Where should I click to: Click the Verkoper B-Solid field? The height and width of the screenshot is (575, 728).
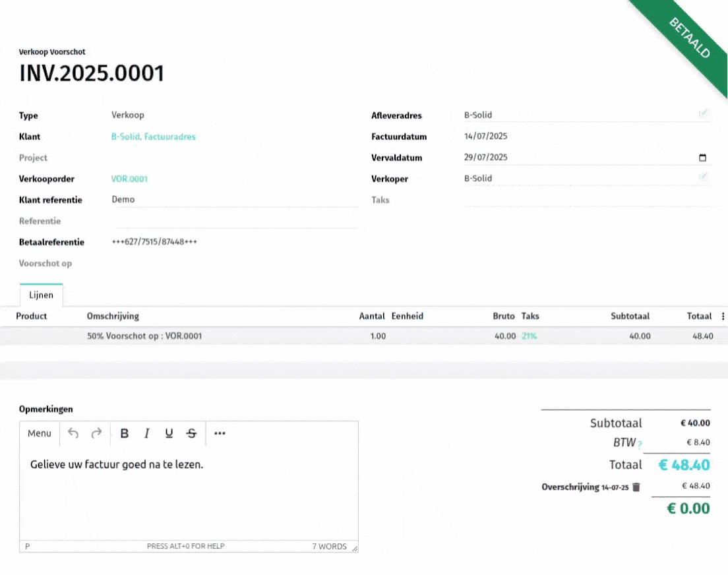(587, 178)
